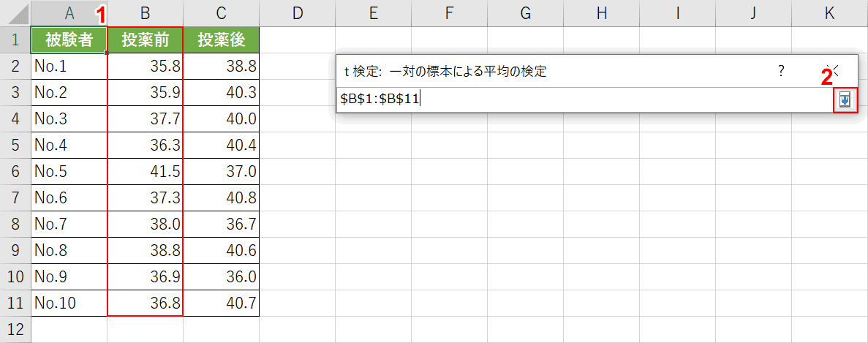Click the 41.5 value cell
This screenshot has width=868, height=343.
coord(145,171)
